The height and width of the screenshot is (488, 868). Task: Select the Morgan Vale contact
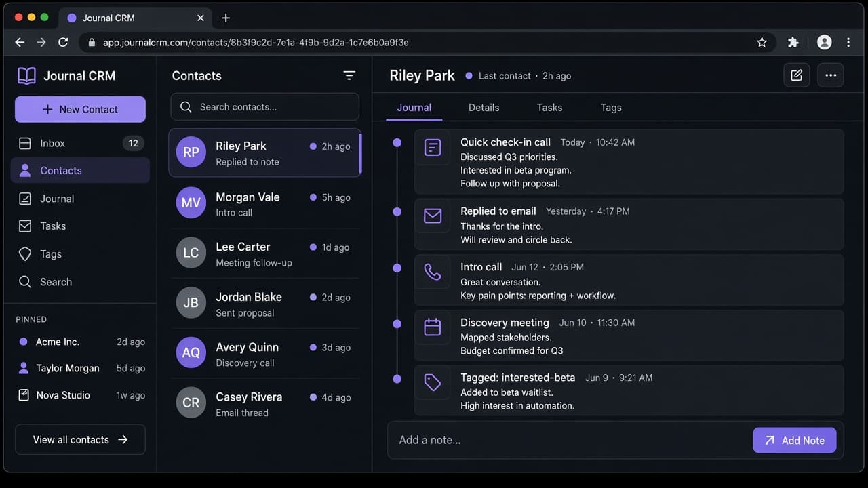[x=264, y=204]
